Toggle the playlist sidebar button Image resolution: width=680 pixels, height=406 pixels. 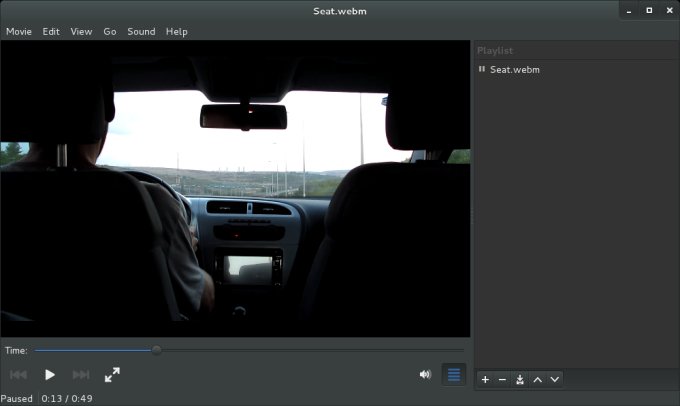(x=453, y=375)
